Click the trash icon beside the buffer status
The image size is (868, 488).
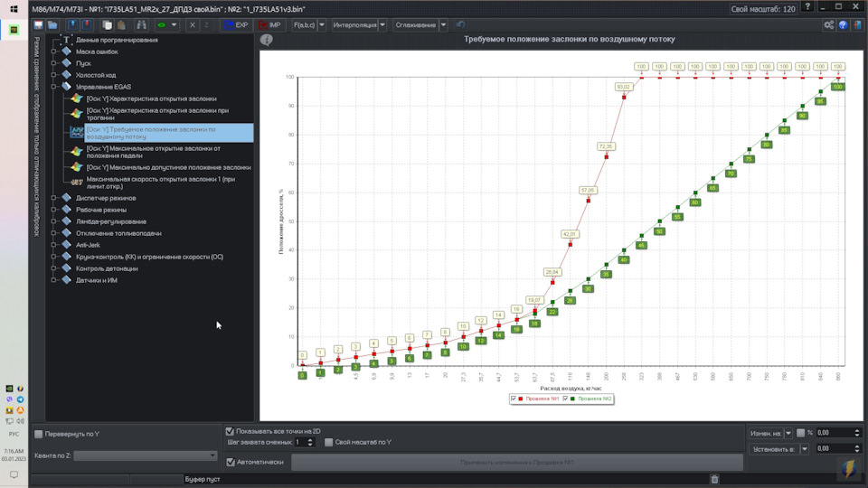coord(714,479)
